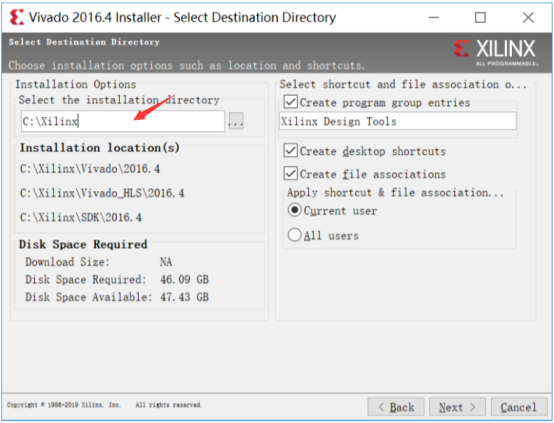Proceed with the Next button
This screenshot has height=423, width=554.
[x=457, y=407]
